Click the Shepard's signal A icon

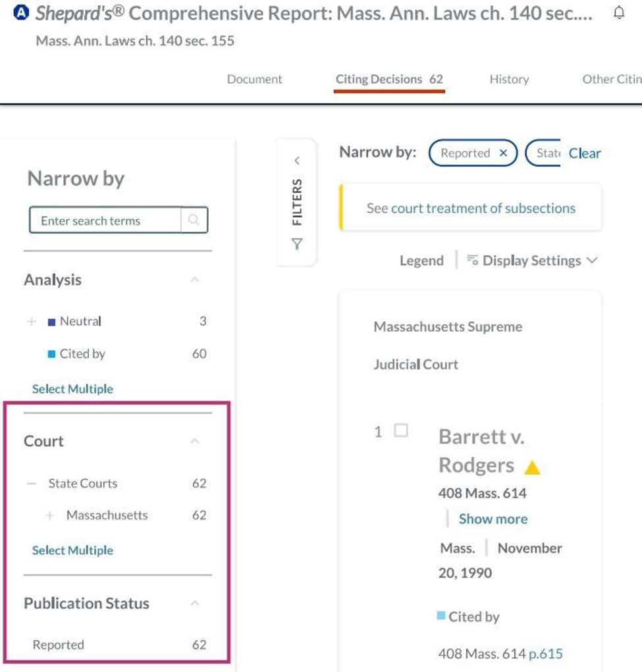tap(21, 13)
